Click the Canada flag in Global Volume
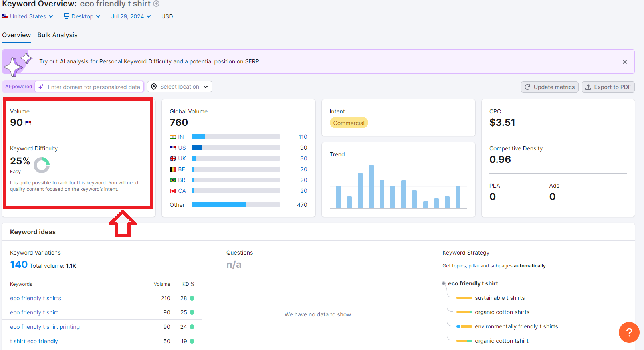Image resolution: width=644 pixels, height=350 pixels. coord(173,191)
